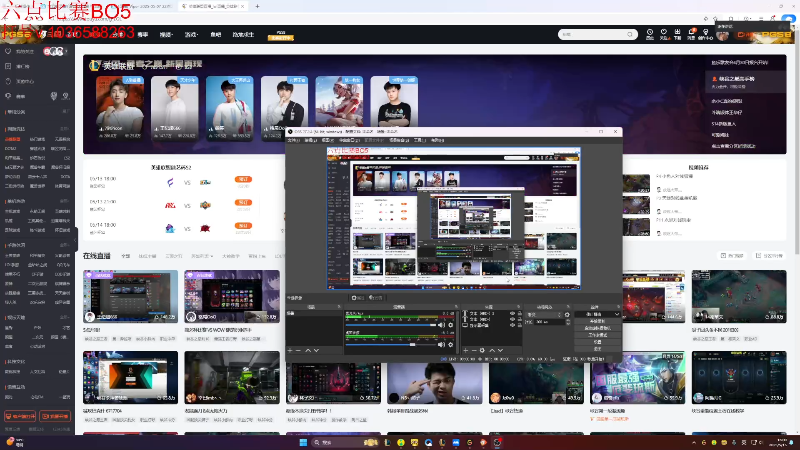Open settings gear for the first mixer channel

(451, 325)
